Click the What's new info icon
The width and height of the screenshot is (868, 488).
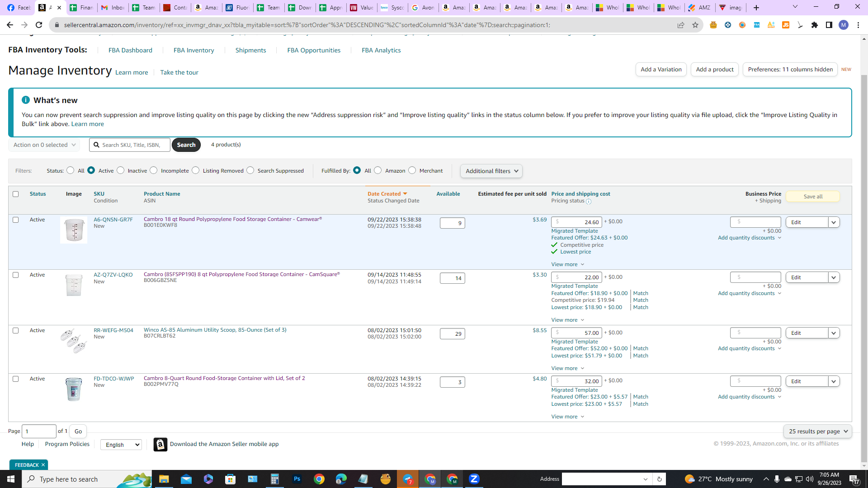coord(26,100)
